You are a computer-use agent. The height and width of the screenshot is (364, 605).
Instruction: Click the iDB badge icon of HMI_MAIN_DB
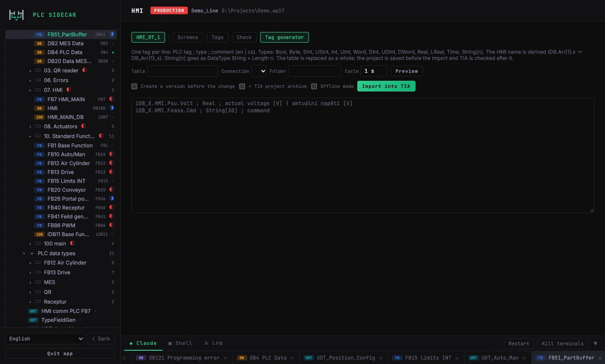(40, 117)
